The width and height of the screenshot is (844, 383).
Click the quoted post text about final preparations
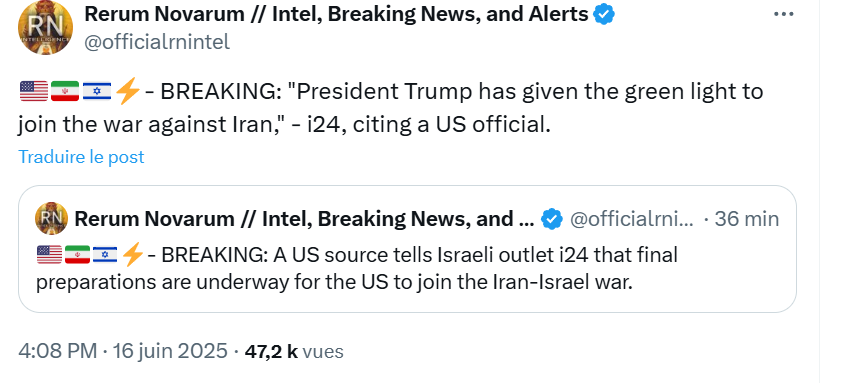tap(357, 268)
